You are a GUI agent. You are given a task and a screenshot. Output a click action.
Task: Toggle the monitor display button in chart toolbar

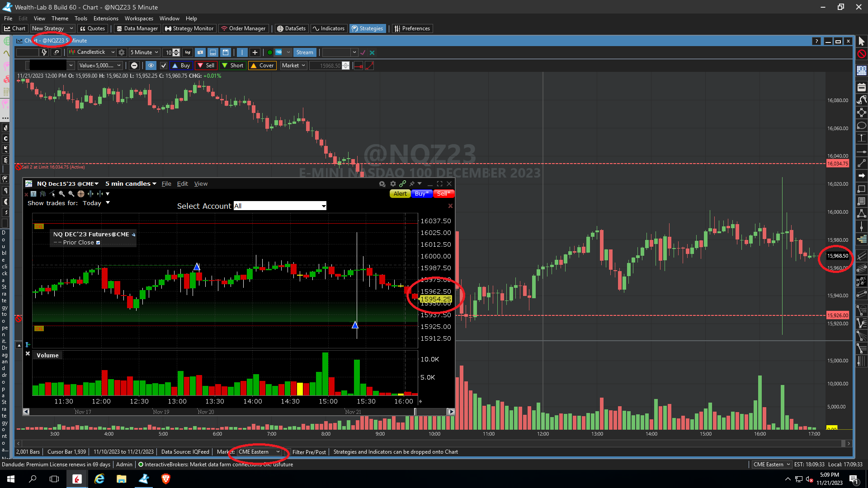[x=213, y=52]
